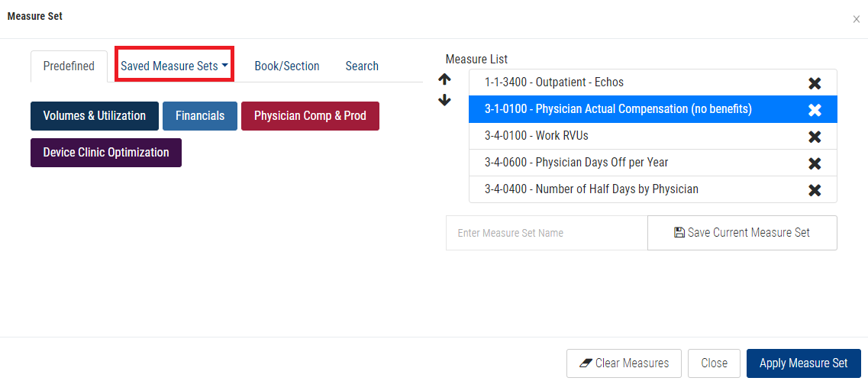Move selected measure down with arrow
This screenshot has width=868, height=381.
click(444, 100)
